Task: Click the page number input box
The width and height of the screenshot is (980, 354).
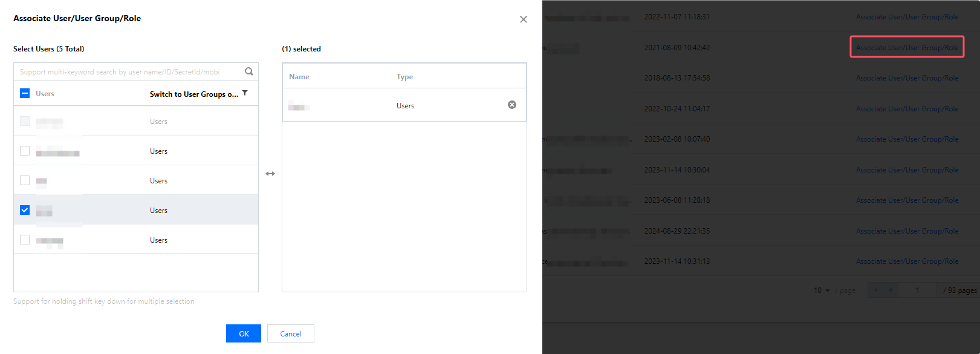Action: 917,290
